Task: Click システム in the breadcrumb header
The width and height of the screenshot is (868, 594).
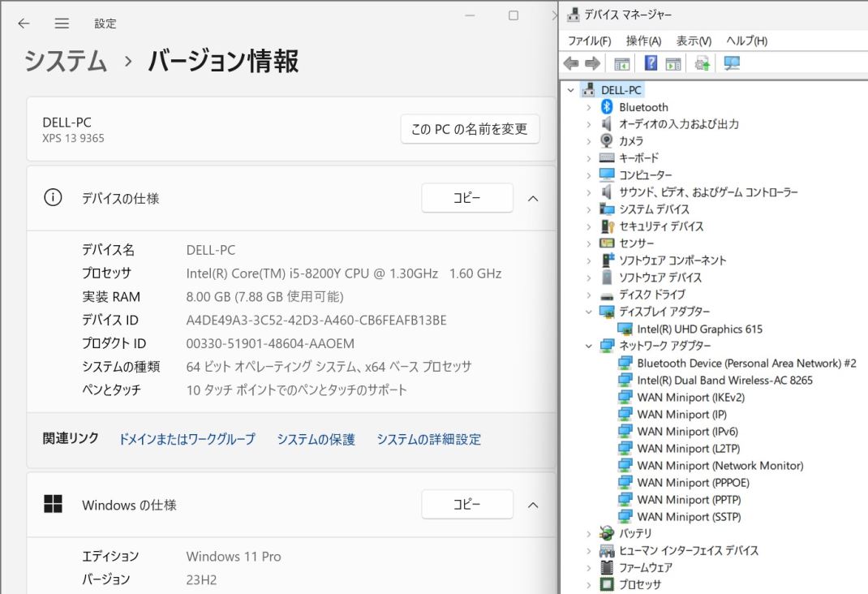Action: 66,61
